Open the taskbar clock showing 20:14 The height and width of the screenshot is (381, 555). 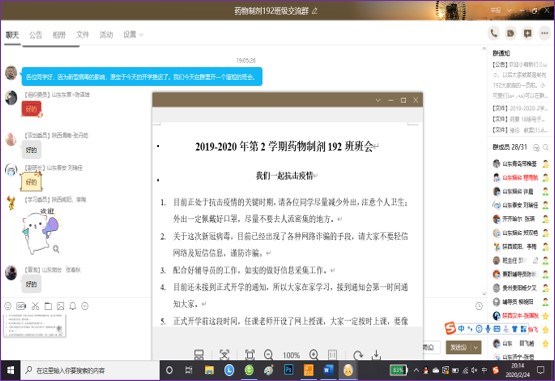tap(517, 370)
